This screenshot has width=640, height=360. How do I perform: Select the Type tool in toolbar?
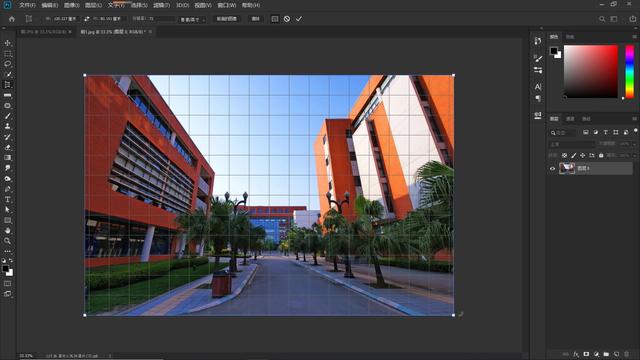click(7, 199)
